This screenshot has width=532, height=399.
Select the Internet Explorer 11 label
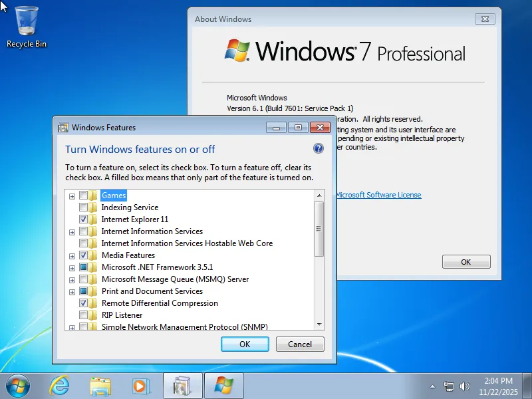tap(135, 219)
